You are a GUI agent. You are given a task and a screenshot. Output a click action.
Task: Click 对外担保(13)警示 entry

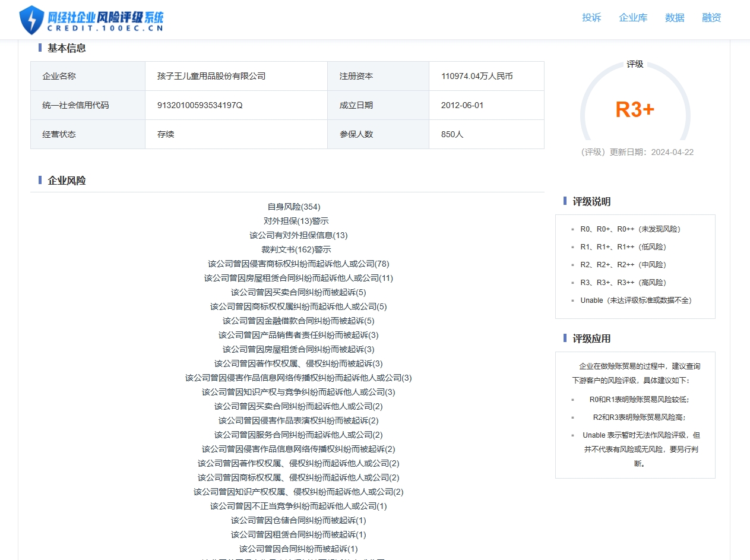click(x=296, y=221)
